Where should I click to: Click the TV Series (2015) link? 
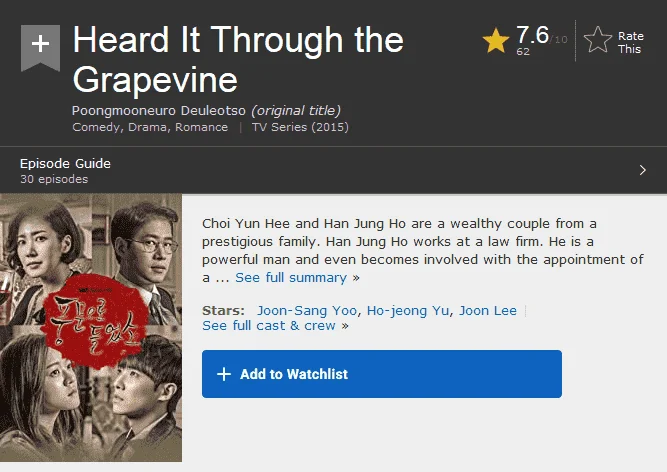[300, 127]
